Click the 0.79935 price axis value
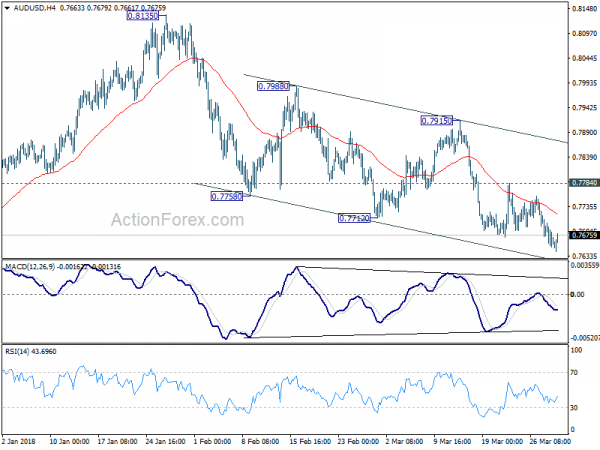The image size is (600, 450). pyautogui.click(x=584, y=83)
